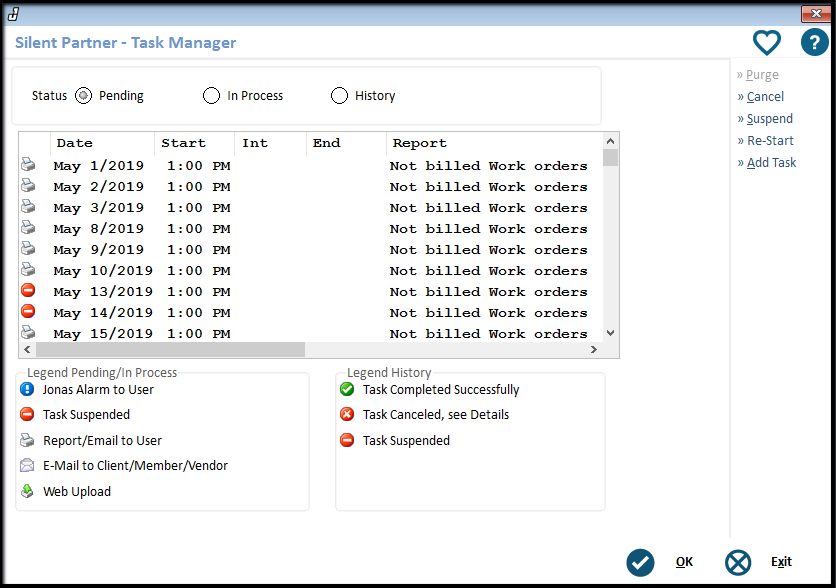This screenshot has height=588, width=836.
Task: Select the History status radio button
Action: [339, 96]
